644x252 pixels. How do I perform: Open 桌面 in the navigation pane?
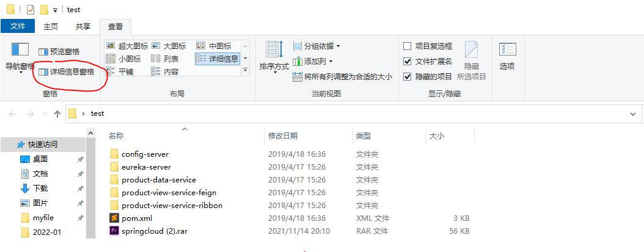click(x=40, y=159)
